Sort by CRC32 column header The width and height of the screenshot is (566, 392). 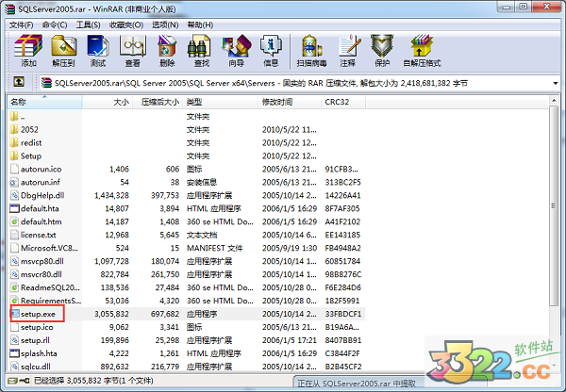click(x=343, y=102)
